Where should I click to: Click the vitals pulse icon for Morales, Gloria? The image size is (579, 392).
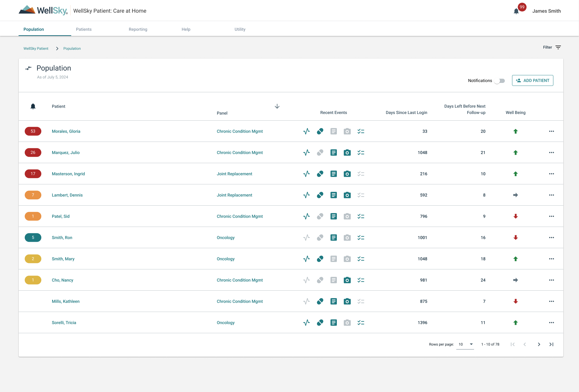click(306, 131)
